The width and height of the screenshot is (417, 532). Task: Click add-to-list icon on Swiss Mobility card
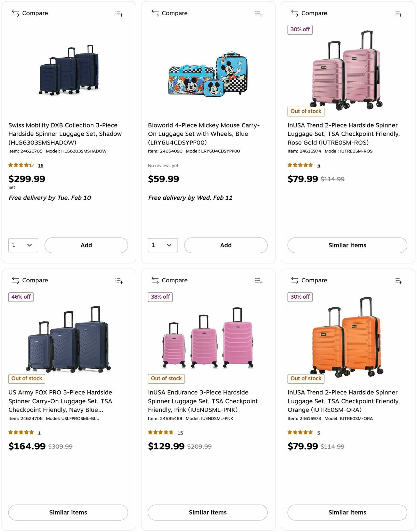pyautogui.click(x=119, y=14)
